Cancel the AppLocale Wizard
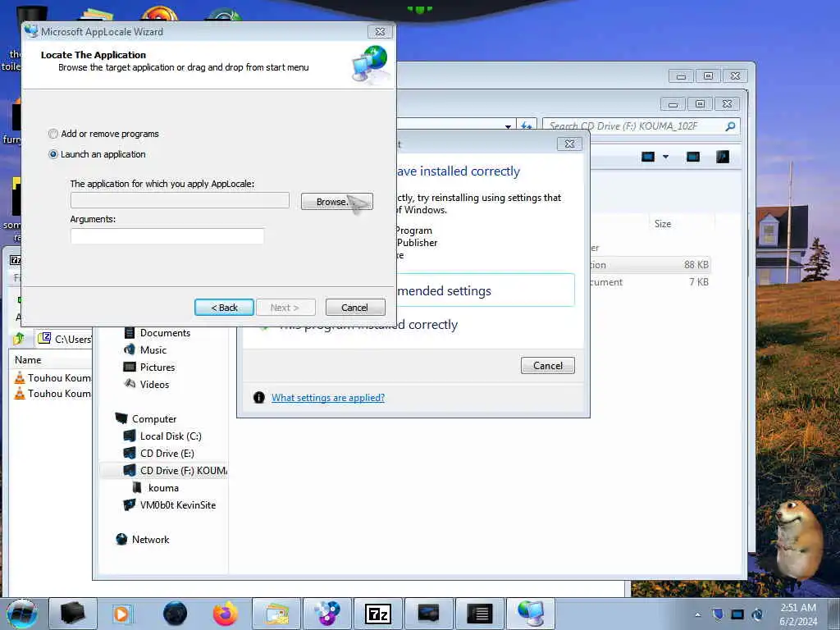The width and height of the screenshot is (840, 630). pyautogui.click(x=354, y=308)
